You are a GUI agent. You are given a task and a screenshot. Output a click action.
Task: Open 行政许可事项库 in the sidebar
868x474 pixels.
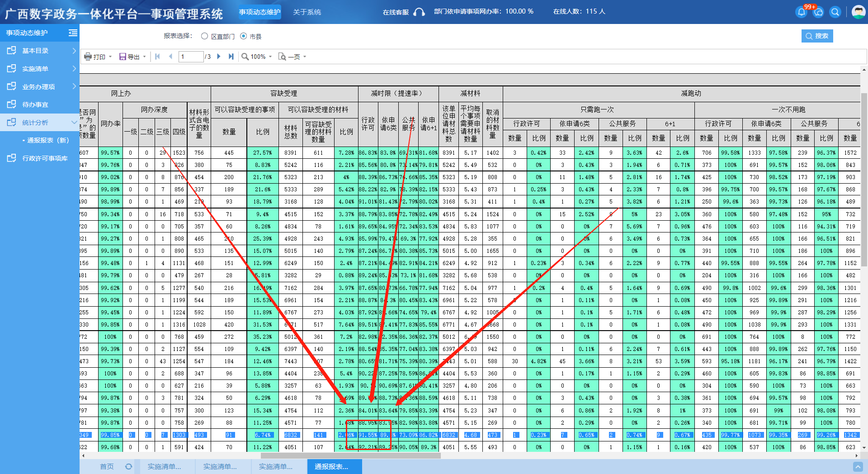tap(45, 158)
